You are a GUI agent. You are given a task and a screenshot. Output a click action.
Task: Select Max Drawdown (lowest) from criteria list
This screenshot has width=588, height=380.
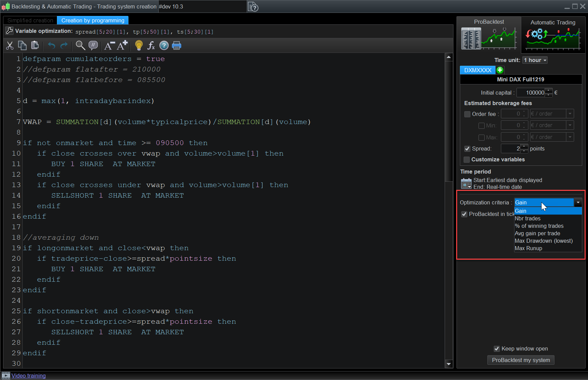click(544, 241)
